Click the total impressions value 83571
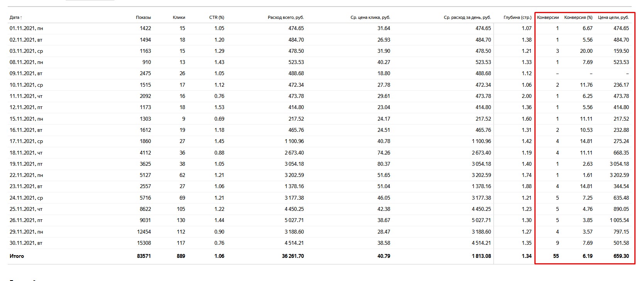This screenshot has width=644, height=281. click(144, 256)
